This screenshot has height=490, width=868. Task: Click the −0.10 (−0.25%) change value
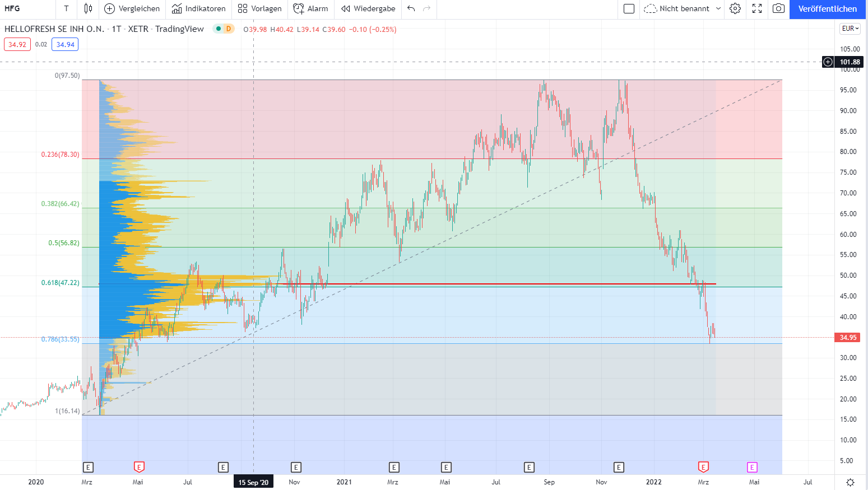point(373,29)
